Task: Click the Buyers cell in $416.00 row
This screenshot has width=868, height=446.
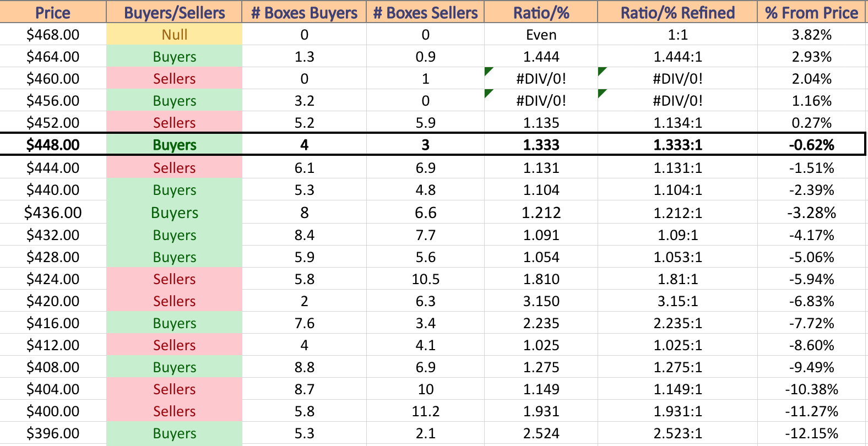Action: pyautogui.click(x=174, y=323)
